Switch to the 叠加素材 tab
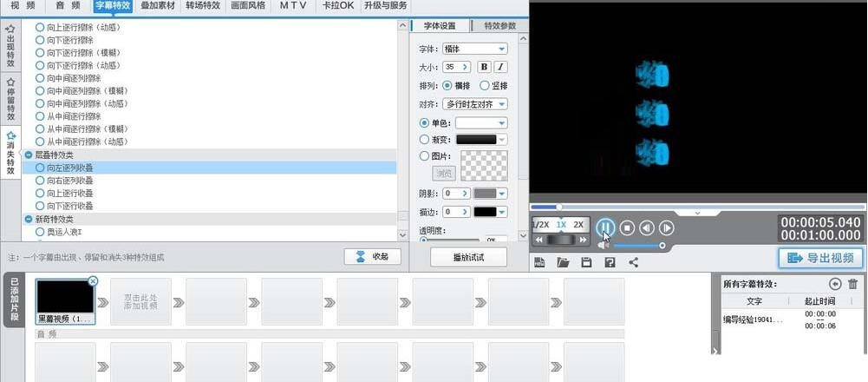 coord(157,6)
